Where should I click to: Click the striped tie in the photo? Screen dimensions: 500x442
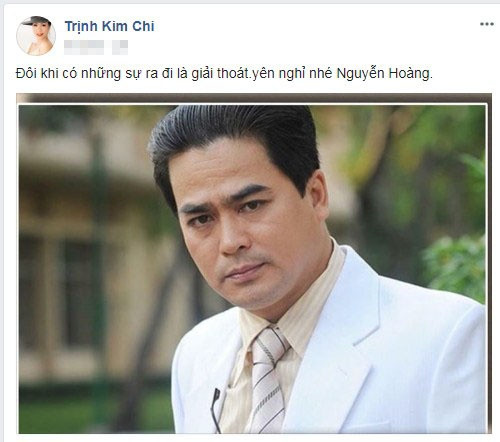click(268, 378)
